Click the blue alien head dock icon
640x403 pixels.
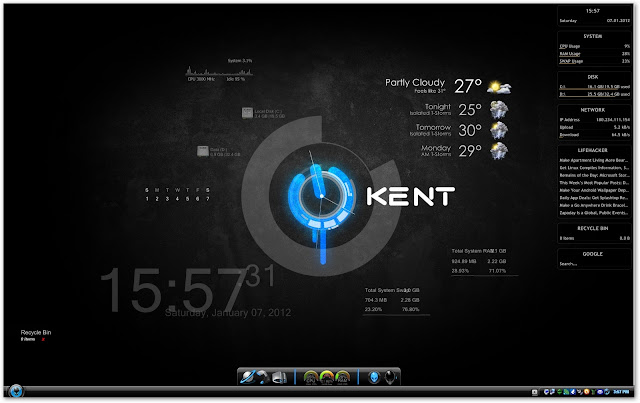coord(374,377)
